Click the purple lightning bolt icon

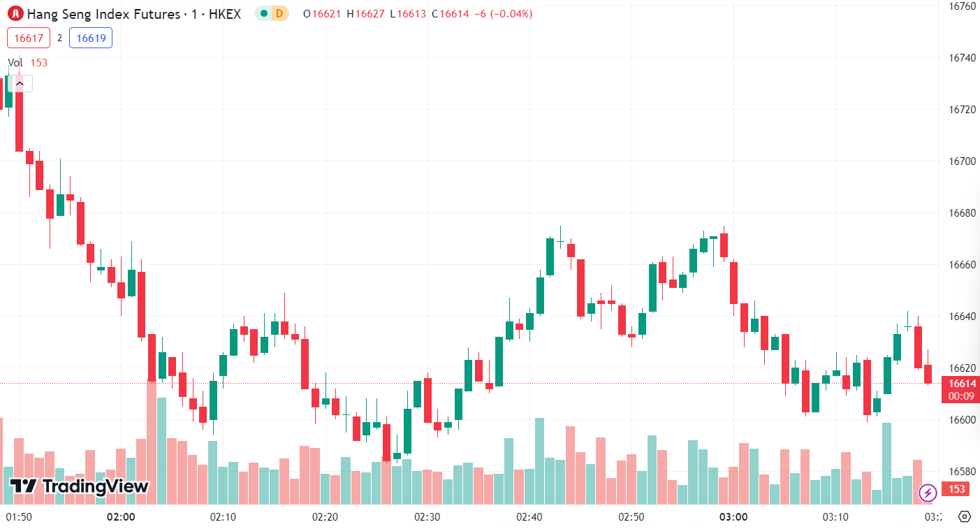tap(928, 493)
